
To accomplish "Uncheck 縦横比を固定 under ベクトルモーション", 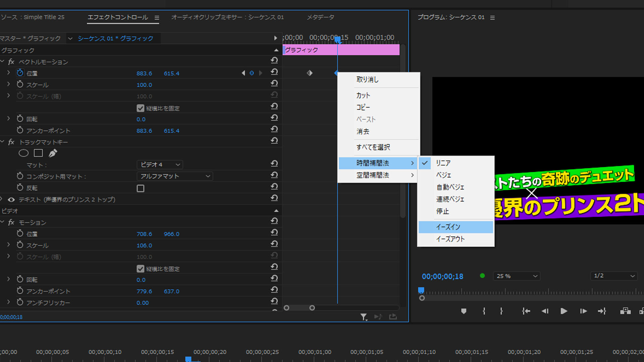I will click(x=141, y=108).
